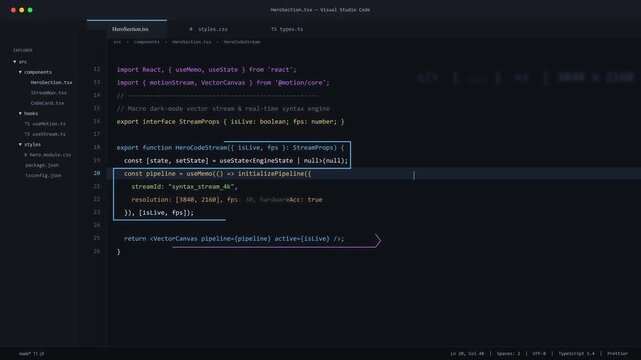The image size is (641, 360).
Task: Click the Ln 20, Col 48 status item
Action: point(467,353)
